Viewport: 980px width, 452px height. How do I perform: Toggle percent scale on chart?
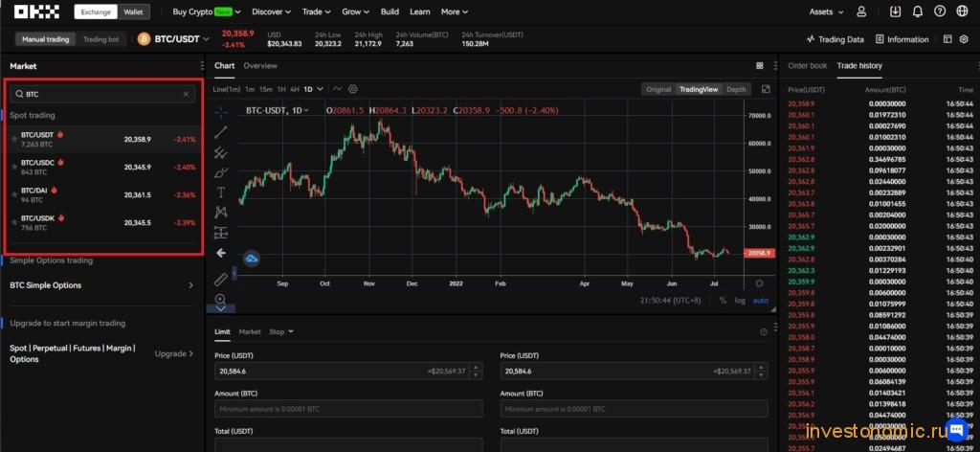pos(724,300)
